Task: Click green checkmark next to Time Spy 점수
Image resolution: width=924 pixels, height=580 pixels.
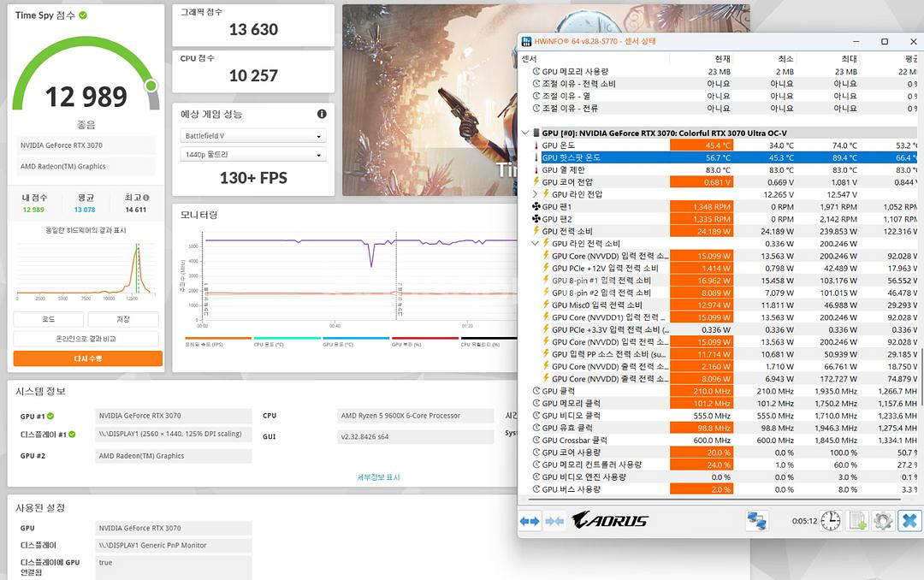Action: (83, 15)
